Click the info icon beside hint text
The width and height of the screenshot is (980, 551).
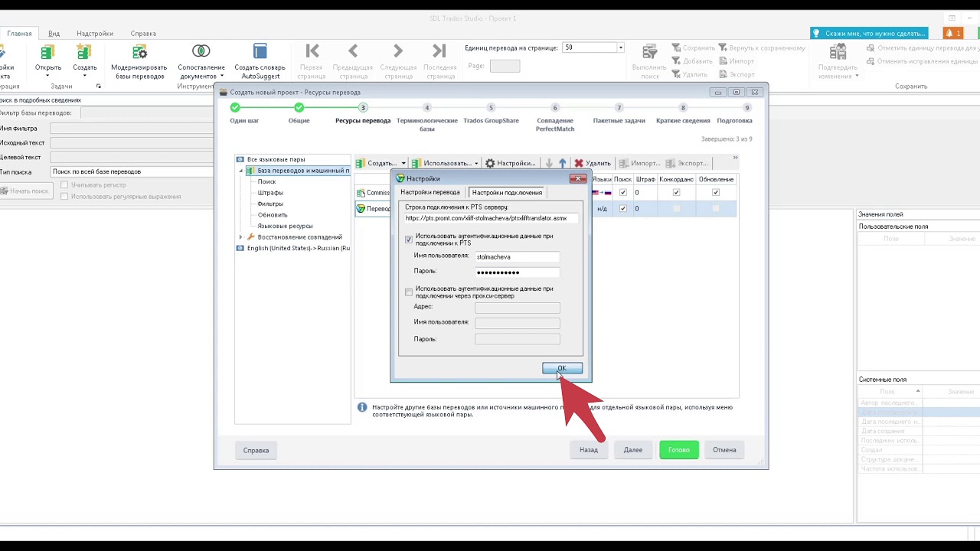[363, 407]
